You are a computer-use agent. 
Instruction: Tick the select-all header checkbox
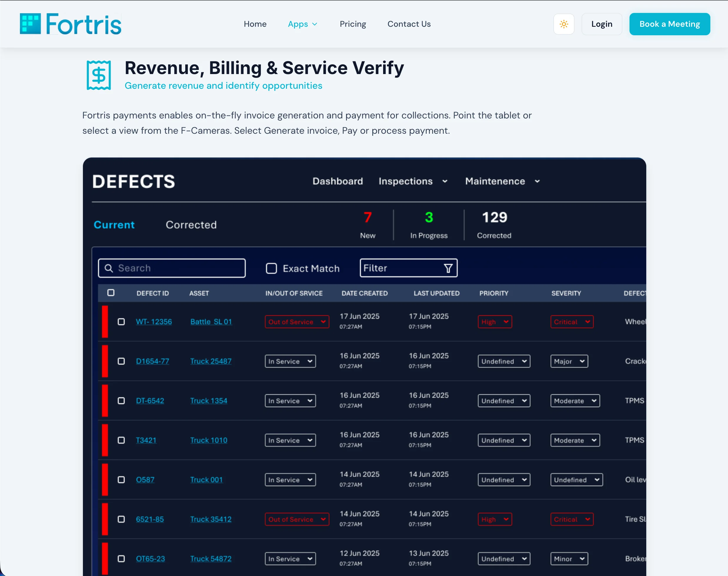111,293
